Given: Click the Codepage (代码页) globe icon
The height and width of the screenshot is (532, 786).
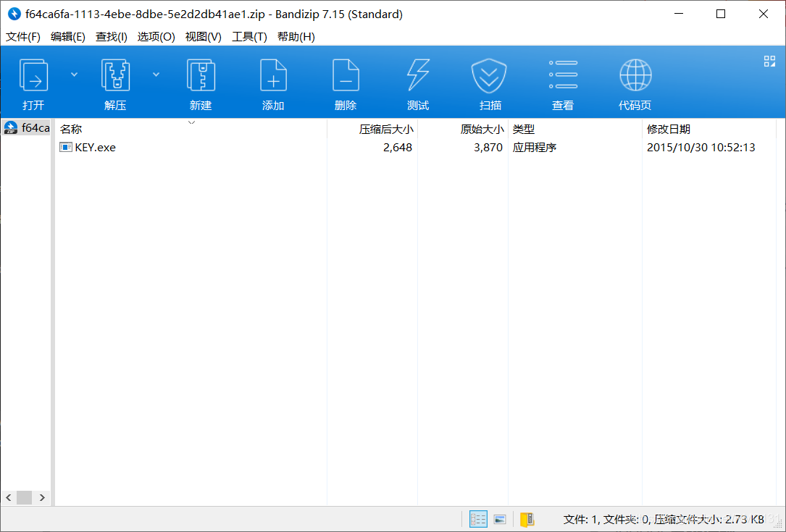Looking at the screenshot, I should 635,75.
